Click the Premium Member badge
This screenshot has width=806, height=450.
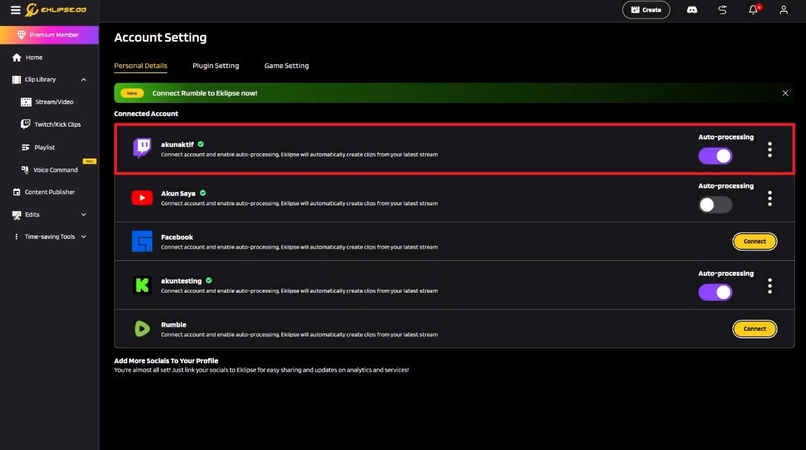pos(49,35)
